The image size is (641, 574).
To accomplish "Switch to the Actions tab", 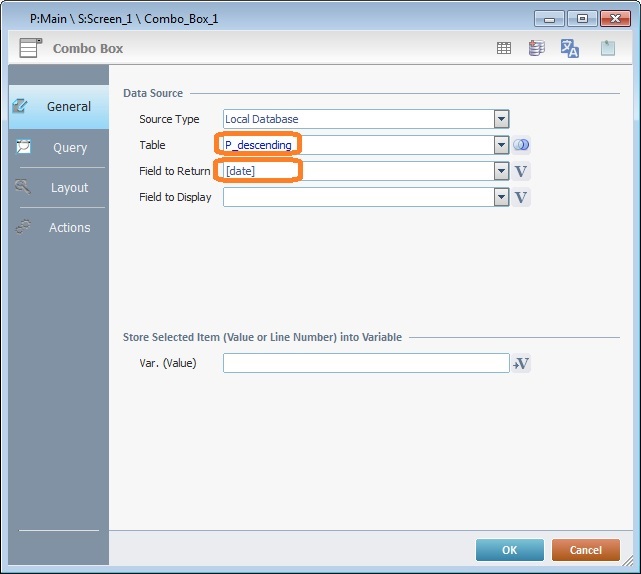I will 59,228.
